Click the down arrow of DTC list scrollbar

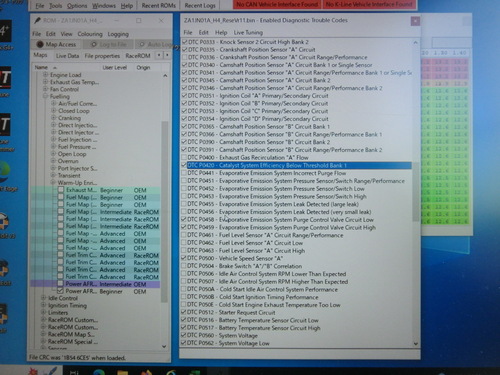pyautogui.click(x=416, y=344)
